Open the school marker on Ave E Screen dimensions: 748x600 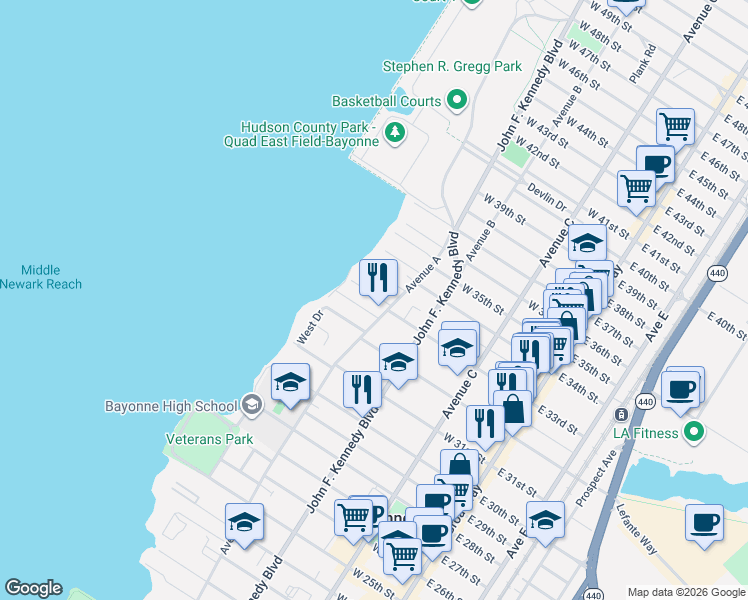pos(545,520)
